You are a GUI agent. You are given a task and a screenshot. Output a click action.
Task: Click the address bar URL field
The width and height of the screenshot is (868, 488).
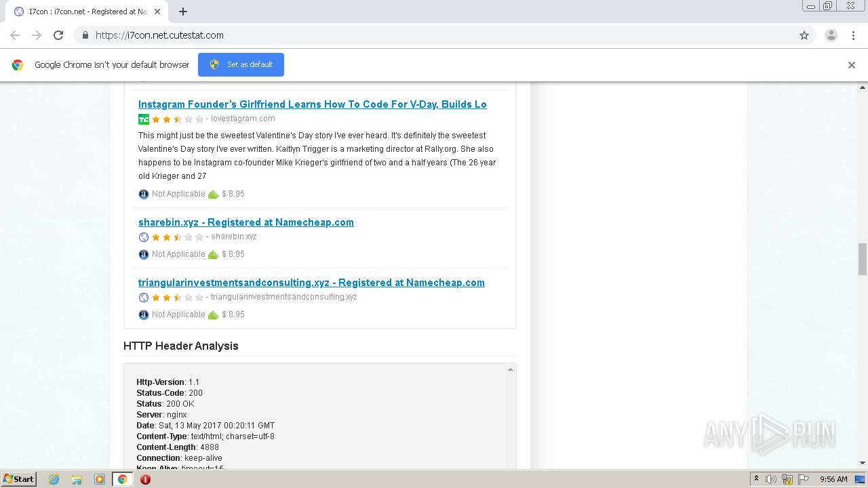pos(434,35)
